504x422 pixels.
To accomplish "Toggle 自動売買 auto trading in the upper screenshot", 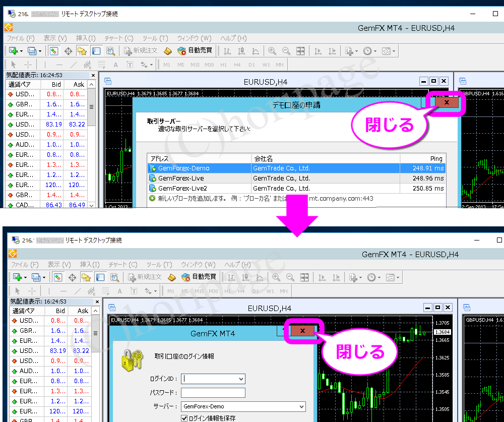I will click(195, 50).
